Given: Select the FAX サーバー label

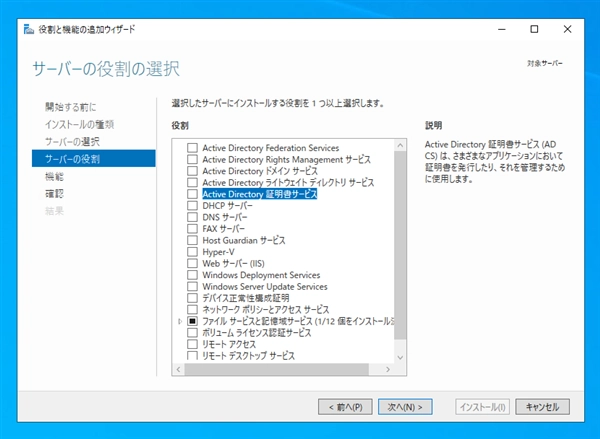Looking at the screenshot, I should (x=223, y=228).
